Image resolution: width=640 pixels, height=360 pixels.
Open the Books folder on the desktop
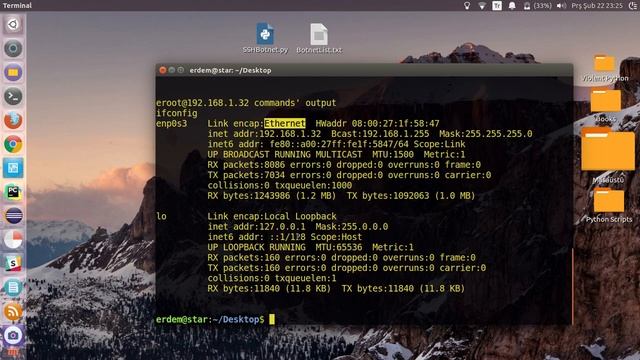tap(605, 105)
